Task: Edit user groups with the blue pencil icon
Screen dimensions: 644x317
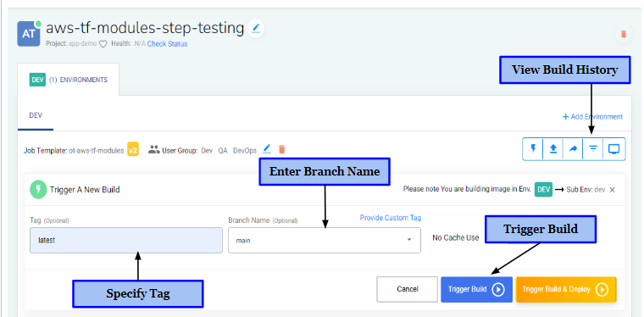Action: [267, 148]
